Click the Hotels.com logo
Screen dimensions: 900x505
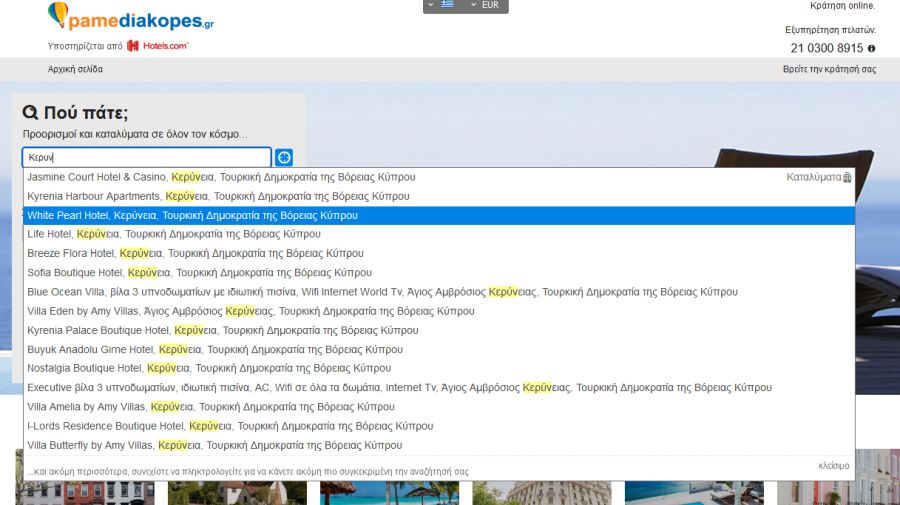157,46
